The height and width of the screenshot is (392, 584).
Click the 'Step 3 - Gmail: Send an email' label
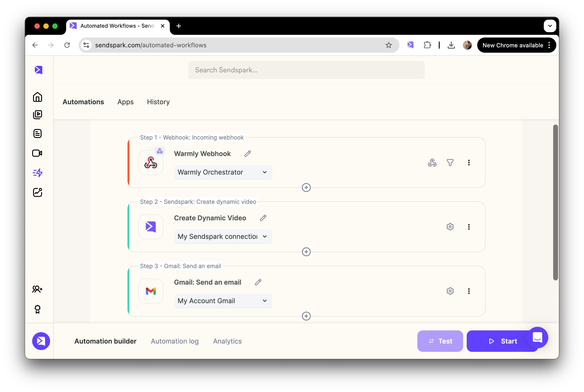click(x=180, y=266)
